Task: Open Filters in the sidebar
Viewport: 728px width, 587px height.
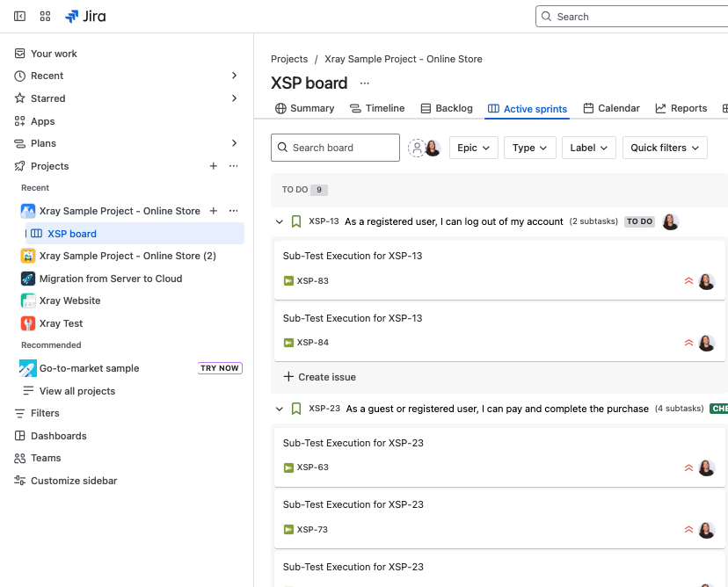Action: (45, 414)
